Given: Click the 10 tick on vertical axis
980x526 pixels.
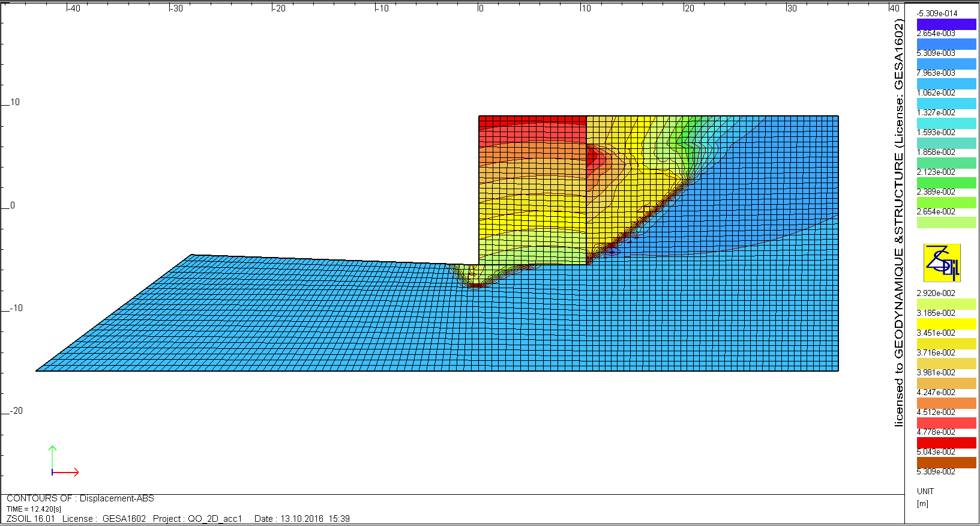Looking at the screenshot, I should (x=15, y=103).
